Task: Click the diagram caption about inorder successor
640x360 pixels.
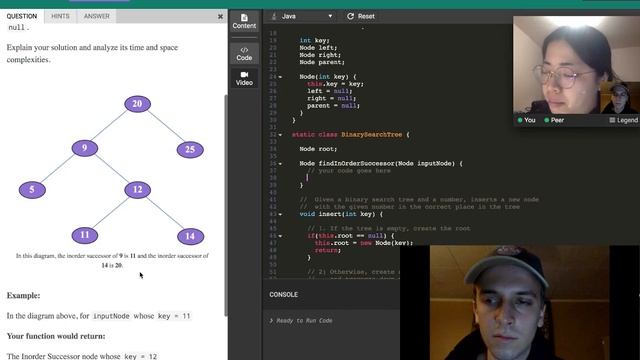Action: [x=112, y=260]
